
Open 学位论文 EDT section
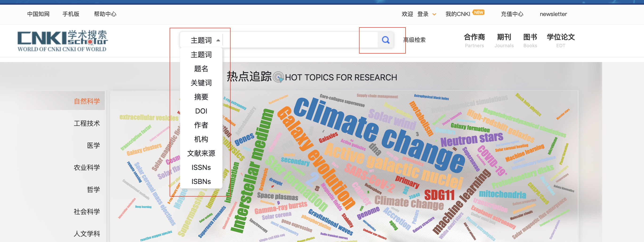(x=561, y=40)
